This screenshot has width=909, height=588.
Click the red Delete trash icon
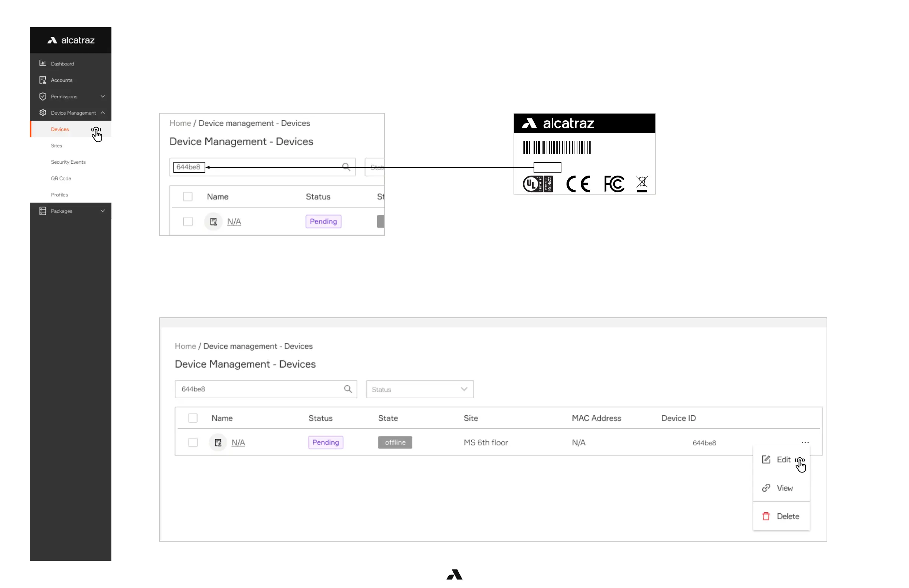click(766, 516)
